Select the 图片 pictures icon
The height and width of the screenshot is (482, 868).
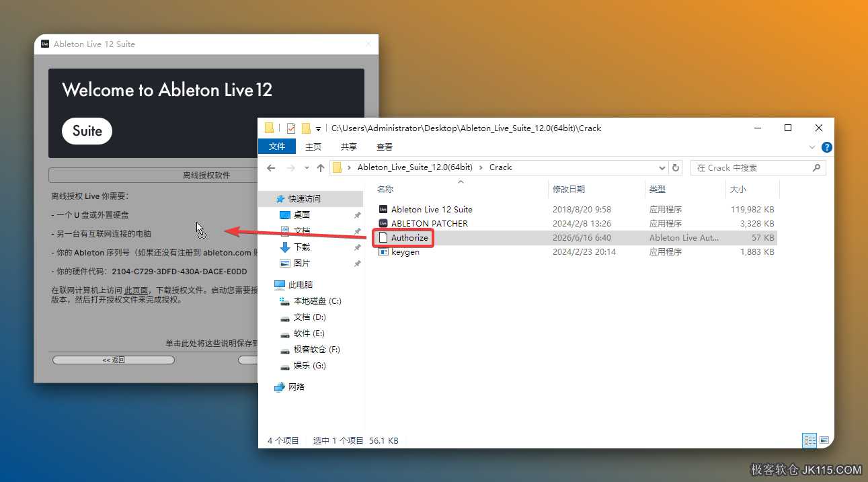[x=285, y=264]
